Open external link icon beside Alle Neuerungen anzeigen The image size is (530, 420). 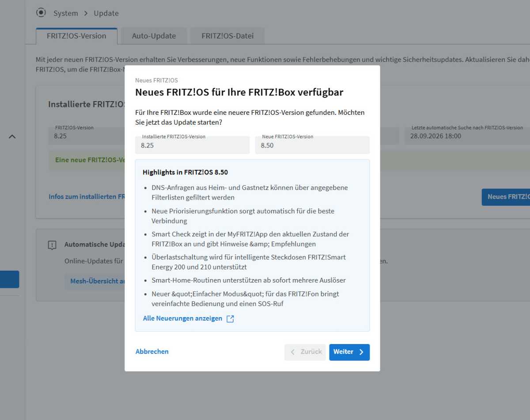pos(230,319)
